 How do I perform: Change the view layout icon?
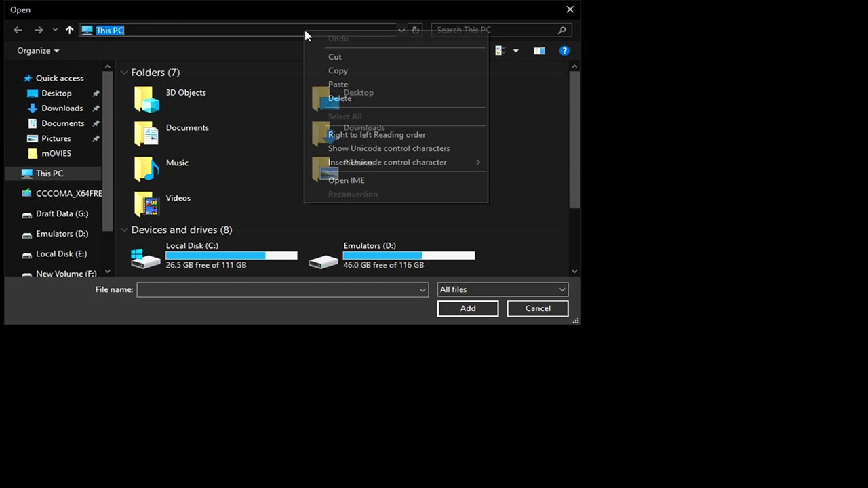[x=501, y=51]
